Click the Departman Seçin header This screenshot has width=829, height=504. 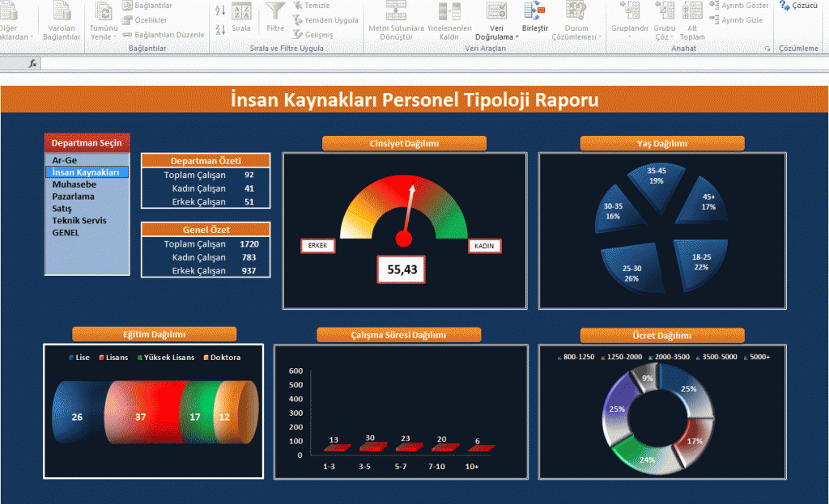click(x=87, y=142)
